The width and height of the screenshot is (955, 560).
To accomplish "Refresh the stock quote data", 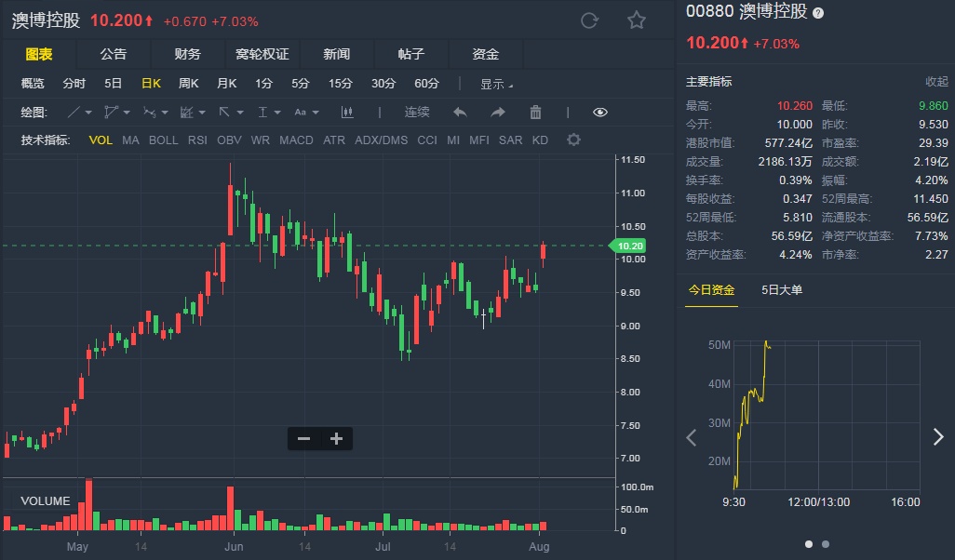I will pyautogui.click(x=589, y=20).
